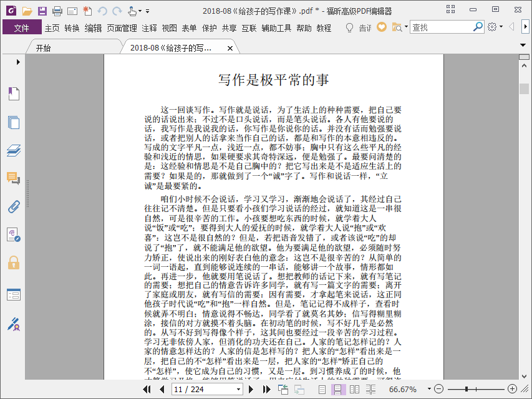Switch to facing pages view
The width and height of the screenshot is (532, 399).
[354, 390]
